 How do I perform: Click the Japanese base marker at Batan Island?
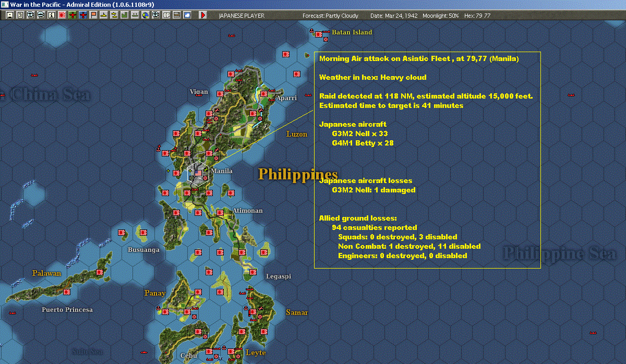click(x=319, y=34)
